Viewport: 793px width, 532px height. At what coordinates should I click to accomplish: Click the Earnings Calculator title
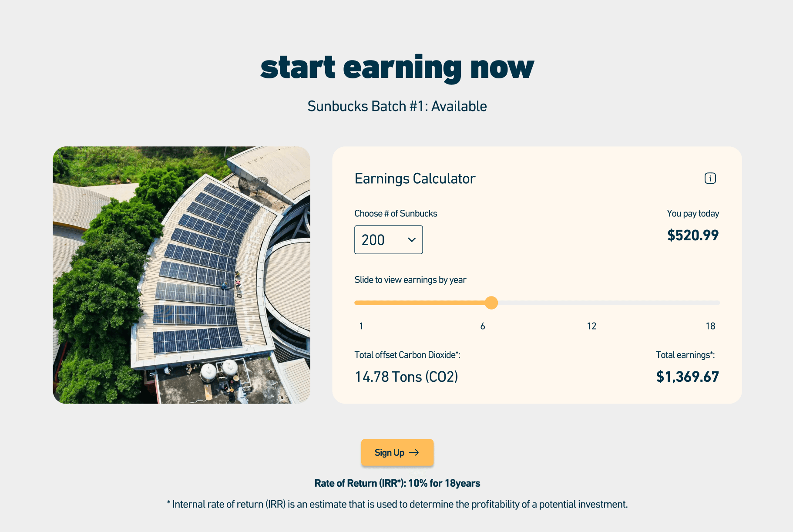coord(414,178)
